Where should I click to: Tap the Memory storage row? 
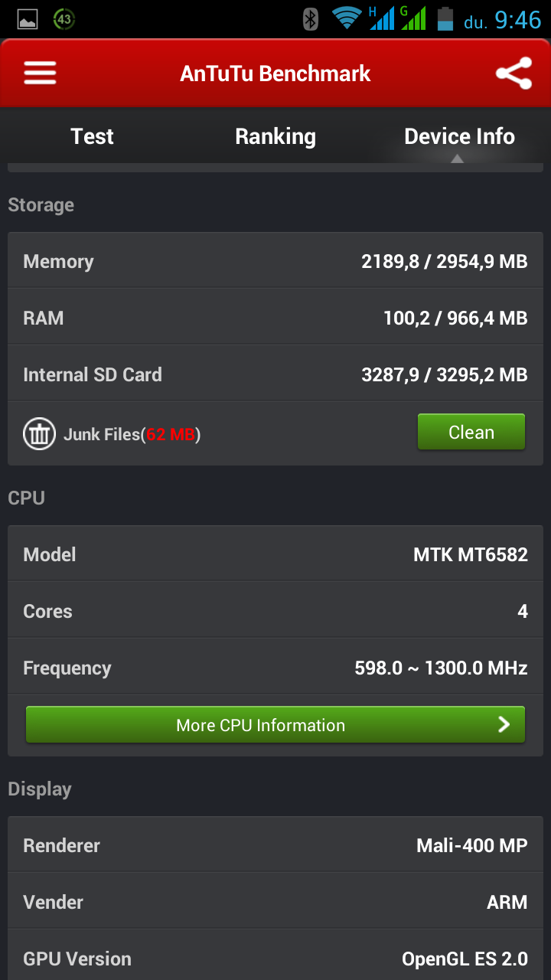pyautogui.click(x=275, y=262)
